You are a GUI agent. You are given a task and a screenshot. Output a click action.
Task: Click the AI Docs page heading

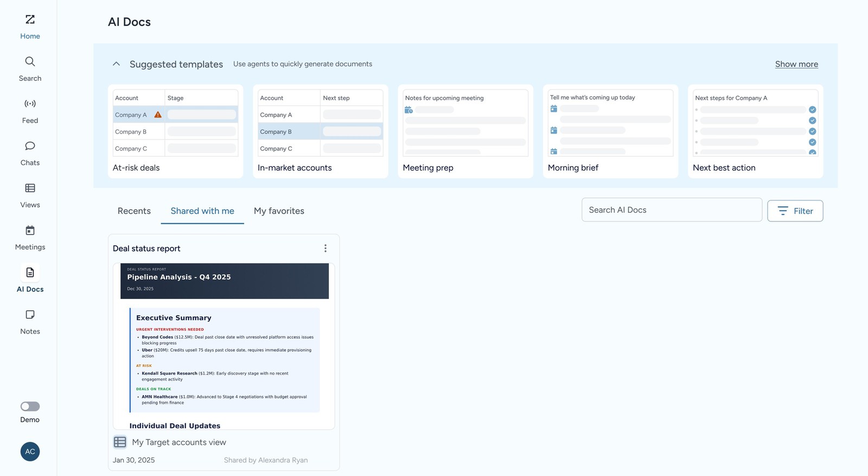[x=129, y=22]
